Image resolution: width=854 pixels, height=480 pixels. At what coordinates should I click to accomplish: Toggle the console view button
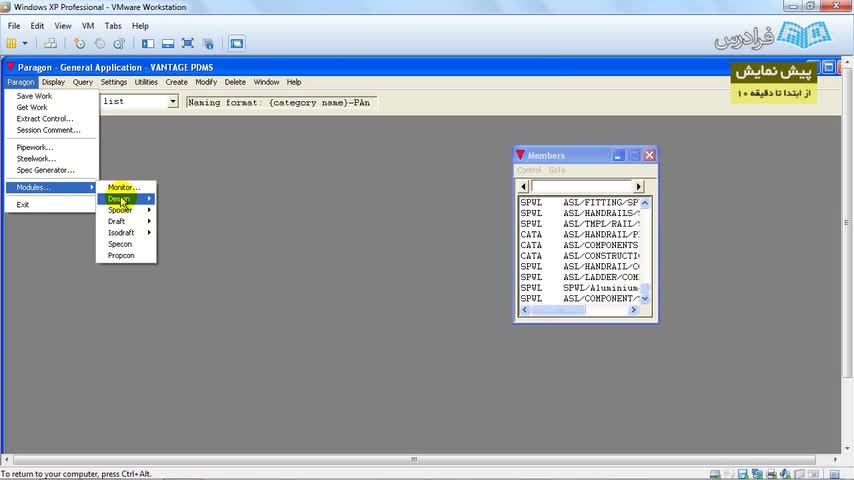point(236,44)
